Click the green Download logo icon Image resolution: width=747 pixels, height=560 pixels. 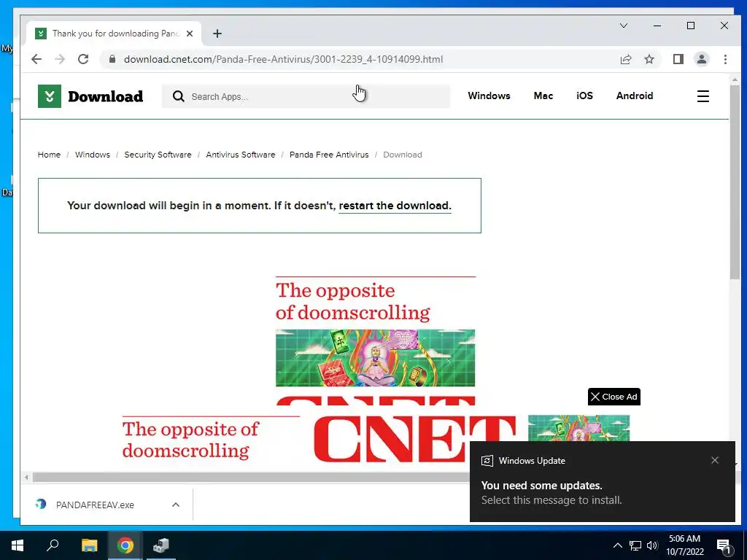click(x=50, y=96)
